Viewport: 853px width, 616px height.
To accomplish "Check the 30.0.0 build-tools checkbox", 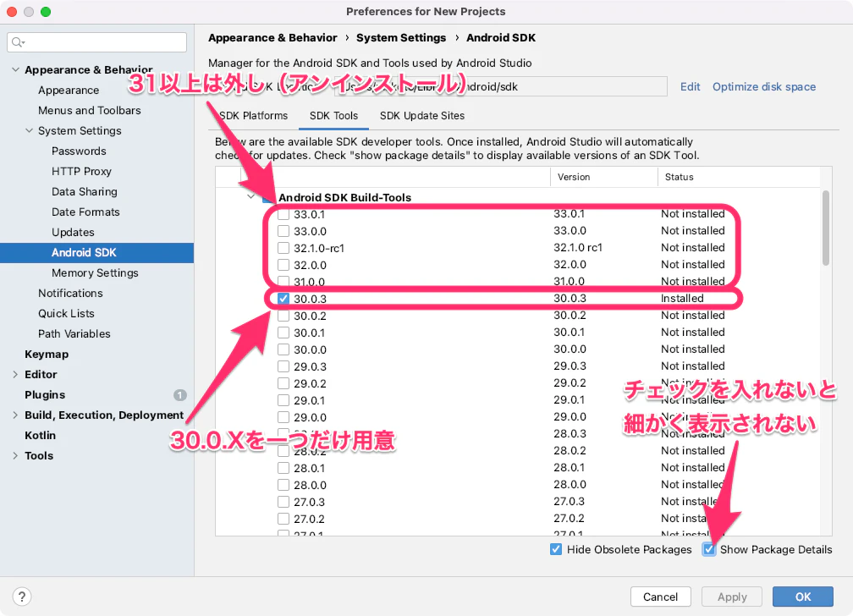I will tap(283, 349).
